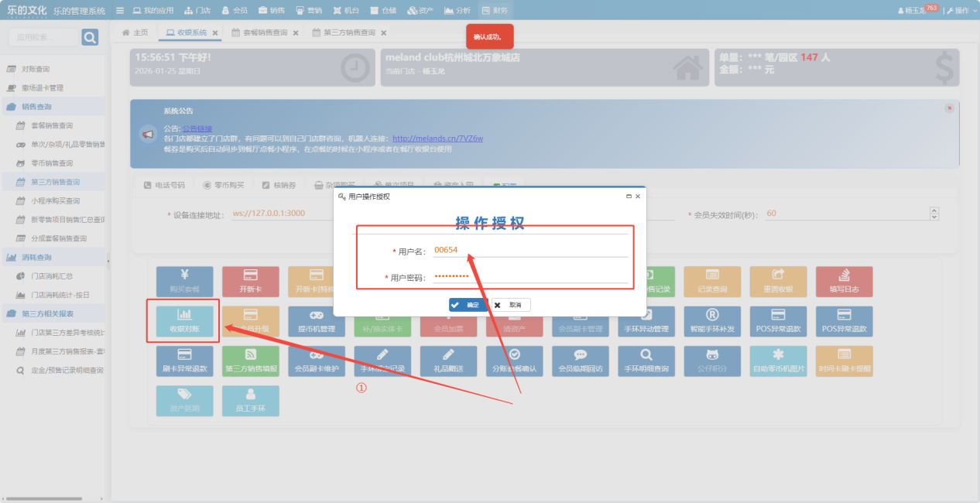
Task: Click the 填写日志 tile
Action: click(844, 282)
